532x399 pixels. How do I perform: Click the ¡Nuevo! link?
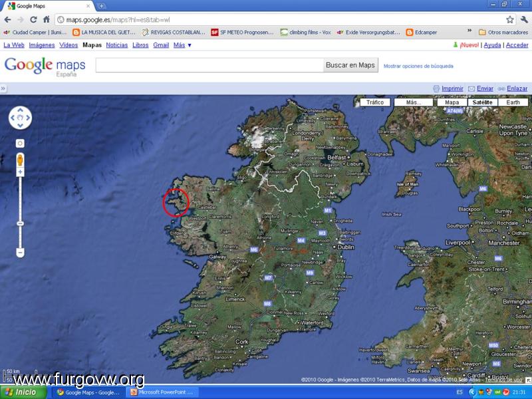[x=469, y=45]
